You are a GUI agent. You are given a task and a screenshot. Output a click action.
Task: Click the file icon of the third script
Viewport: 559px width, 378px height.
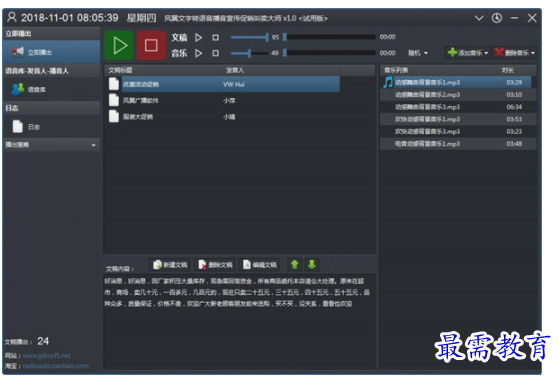point(114,116)
